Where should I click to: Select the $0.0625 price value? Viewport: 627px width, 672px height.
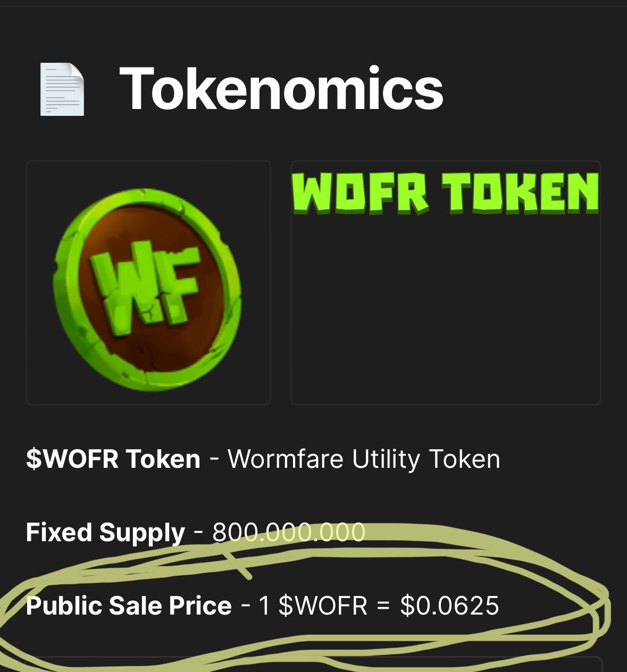point(449,606)
